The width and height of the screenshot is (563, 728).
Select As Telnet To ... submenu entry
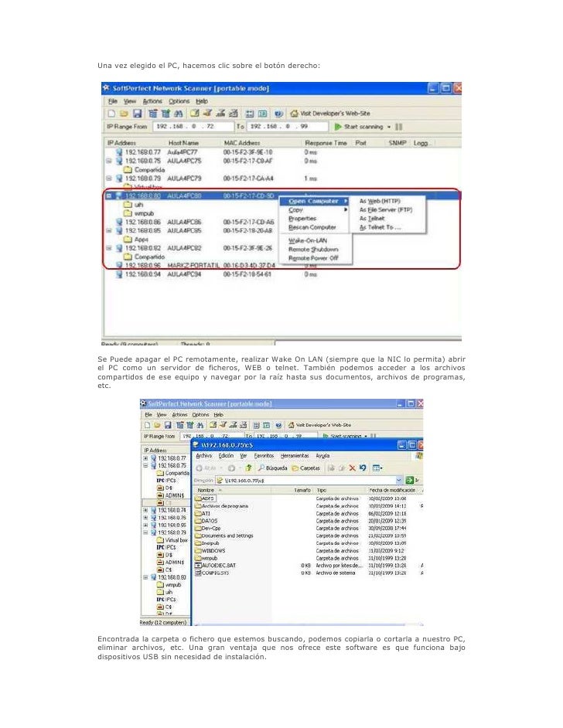389,227
